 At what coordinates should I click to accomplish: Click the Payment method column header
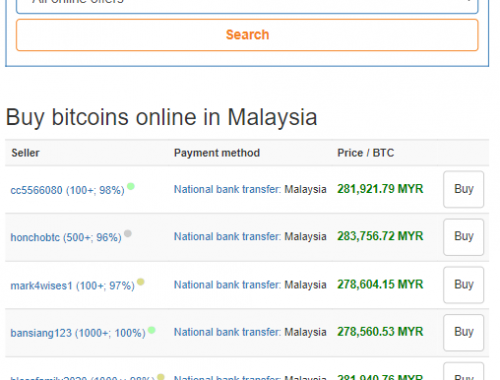click(217, 153)
